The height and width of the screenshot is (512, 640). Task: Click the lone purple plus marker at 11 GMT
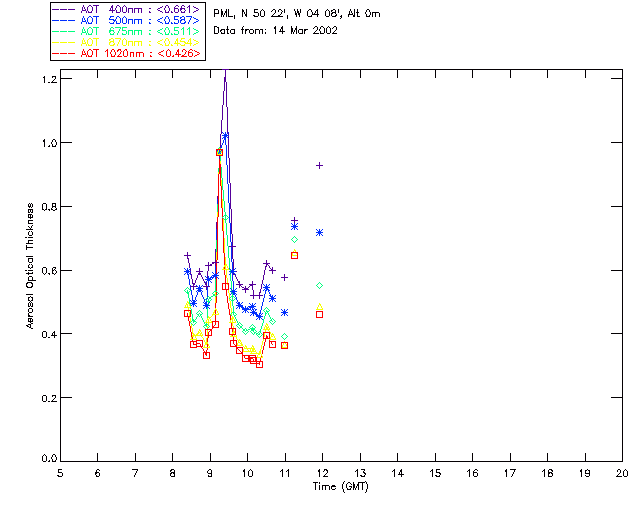[x=284, y=278]
